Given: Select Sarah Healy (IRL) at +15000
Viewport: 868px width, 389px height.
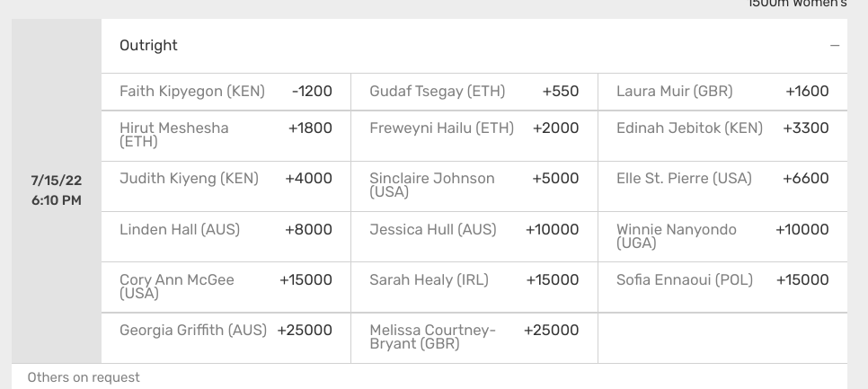Looking at the screenshot, I should pos(474,287).
